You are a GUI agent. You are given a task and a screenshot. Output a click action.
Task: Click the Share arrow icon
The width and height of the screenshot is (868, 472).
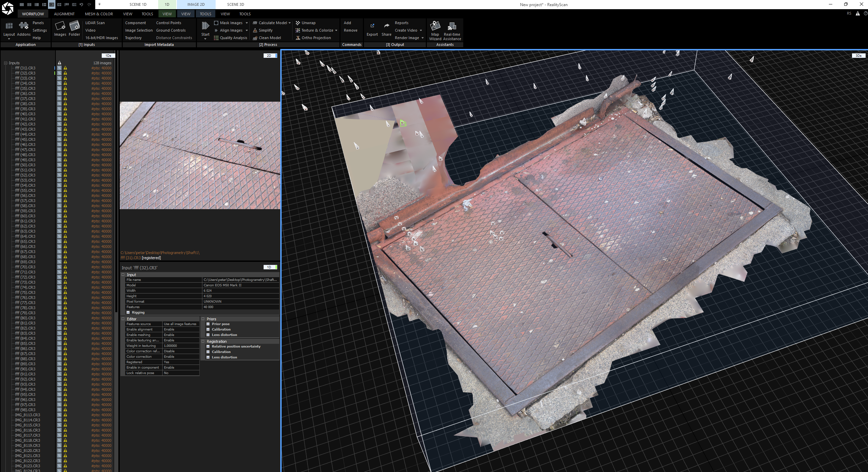pos(386,26)
